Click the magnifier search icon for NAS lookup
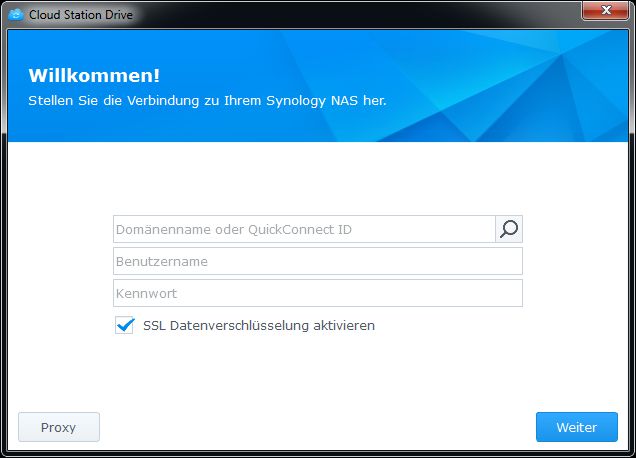The image size is (636, 458). coord(509,229)
